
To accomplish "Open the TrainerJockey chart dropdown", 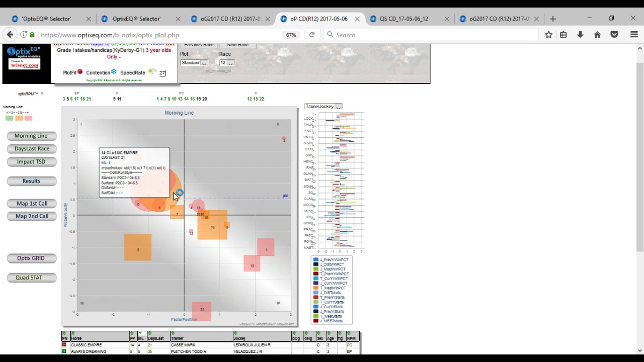I will [x=323, y=107].
